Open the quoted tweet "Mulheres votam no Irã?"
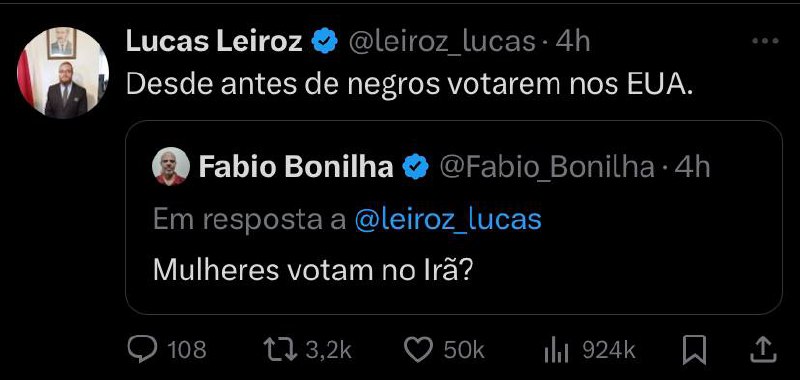 454,217
